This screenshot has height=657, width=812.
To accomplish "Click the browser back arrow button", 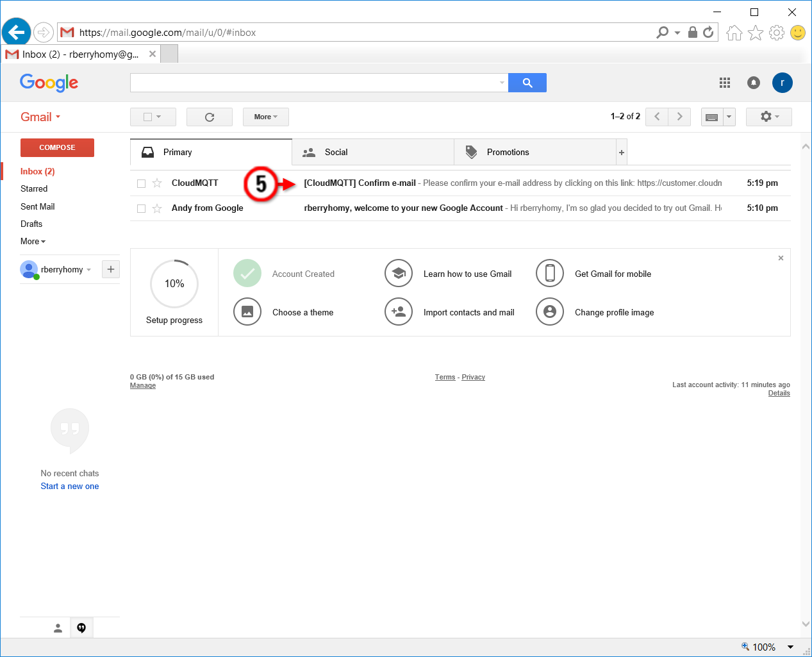I will point(16,31).
